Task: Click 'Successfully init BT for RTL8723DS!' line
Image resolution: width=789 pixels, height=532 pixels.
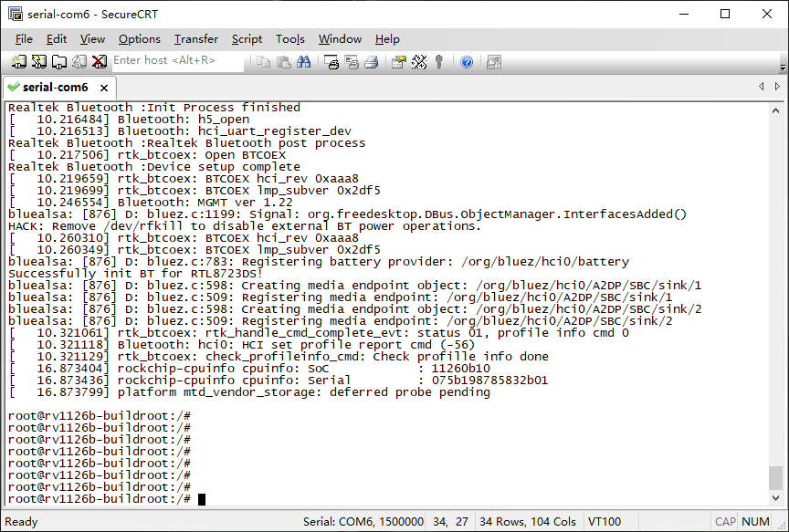Action: (135, 274)
